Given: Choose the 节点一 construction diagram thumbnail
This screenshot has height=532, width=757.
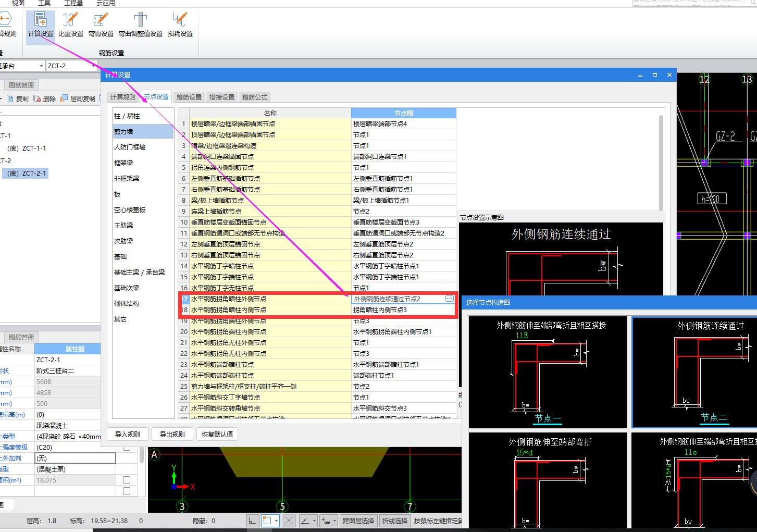Looking at the screenshot, I should click(548, 372).
